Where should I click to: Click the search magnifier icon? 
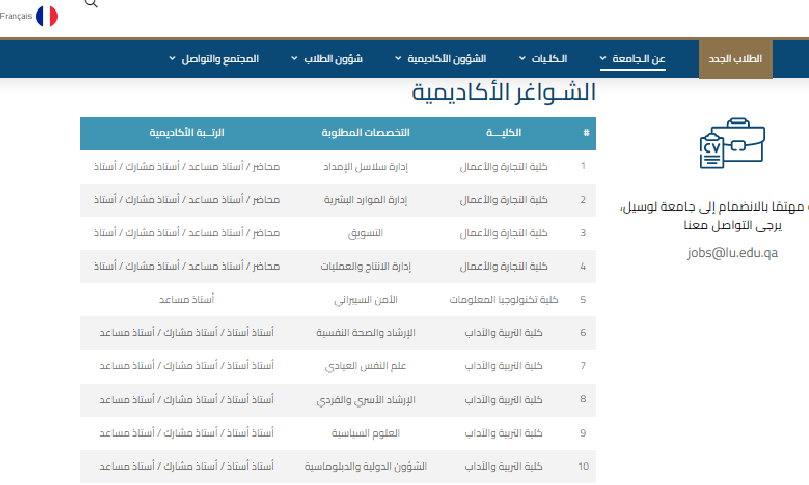click(x=91, y=4)
